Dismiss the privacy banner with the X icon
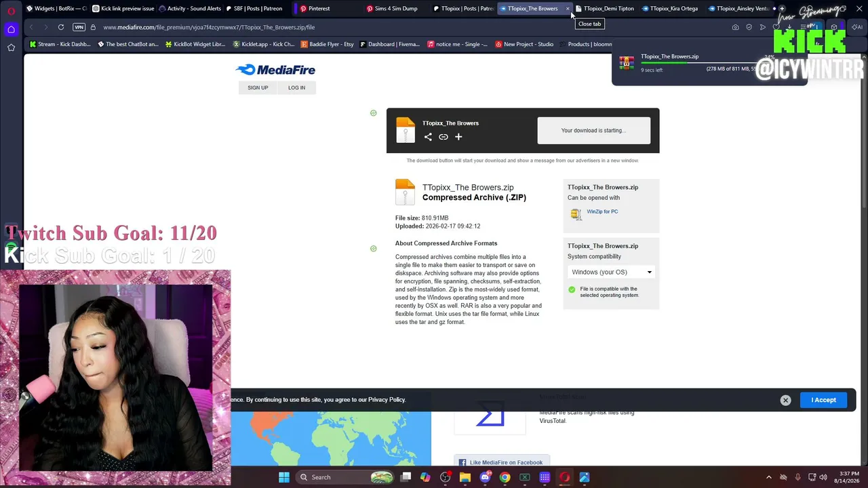868x488 pixels. tap(785, 400)
